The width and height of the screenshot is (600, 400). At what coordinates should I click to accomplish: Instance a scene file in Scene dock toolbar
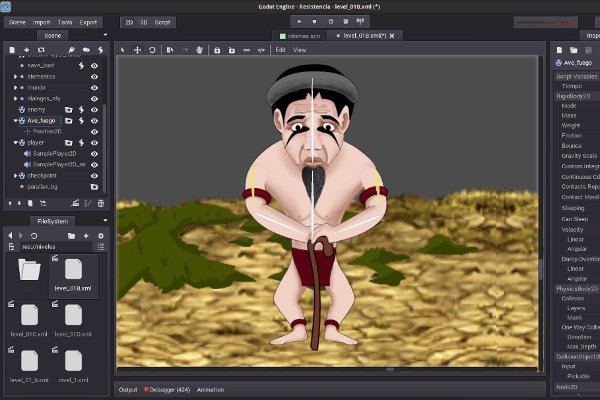[x=41, y=50]
